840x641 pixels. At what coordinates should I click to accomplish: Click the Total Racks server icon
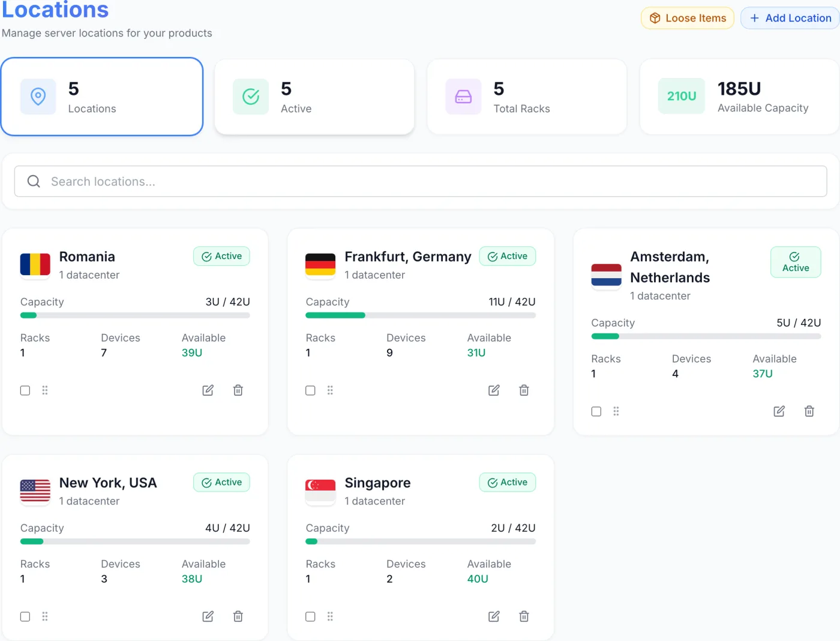click(463, 97)
